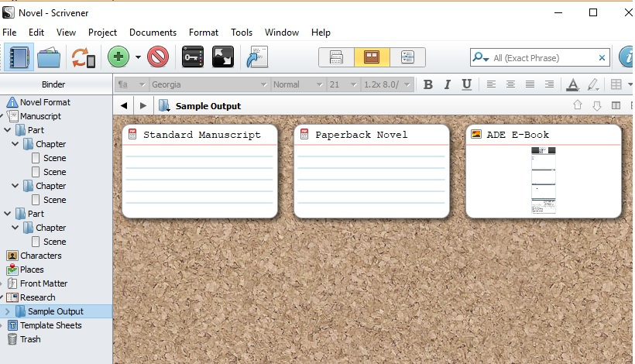Click the red no-entry Trash icon
The width and height of the screenshot is (635, 364).
158,57
